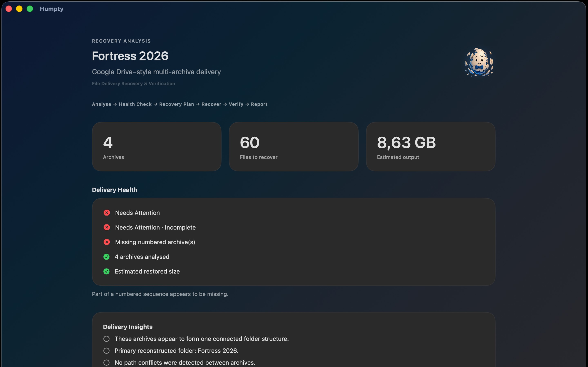Click the Missing numbered archive(s) text

[x=155, y=242]
